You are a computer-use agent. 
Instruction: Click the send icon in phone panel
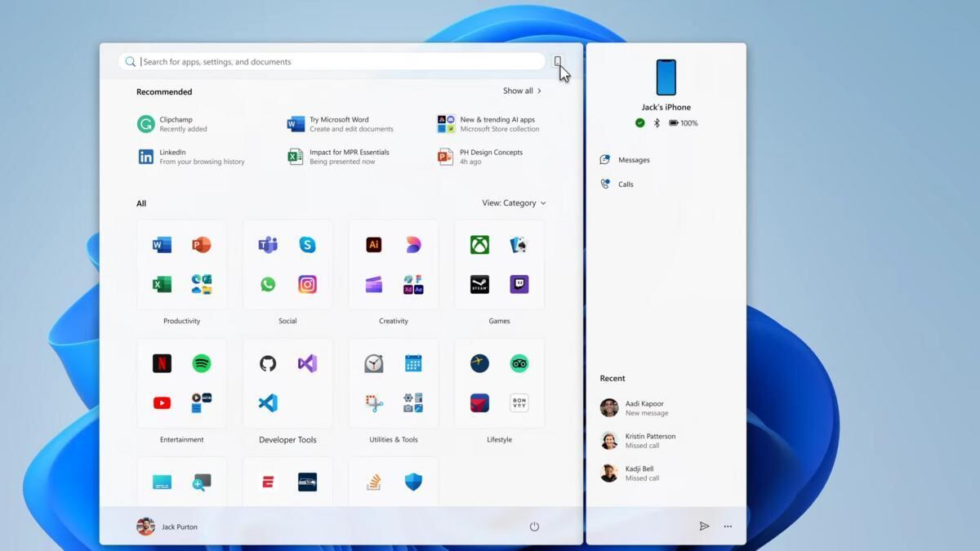[704, 527]
